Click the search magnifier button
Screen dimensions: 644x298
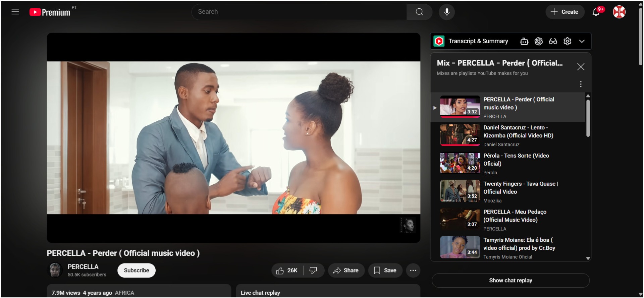(419, 12)
